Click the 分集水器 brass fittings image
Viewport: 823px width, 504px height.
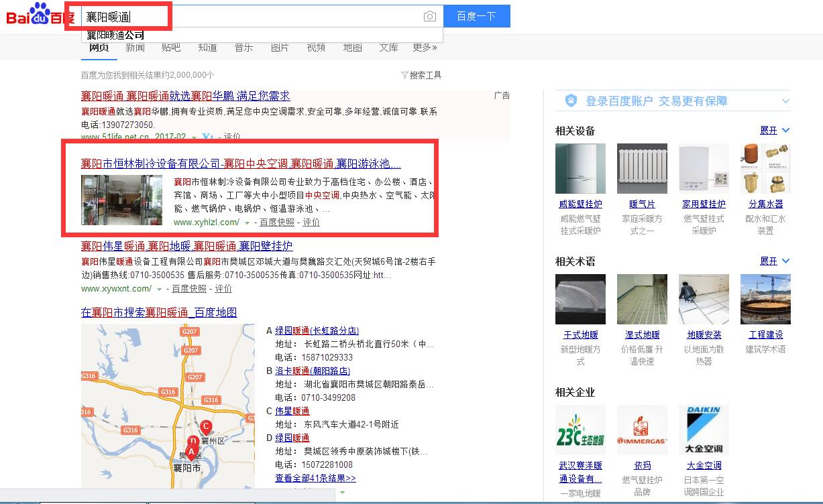[x=765, y=168]
